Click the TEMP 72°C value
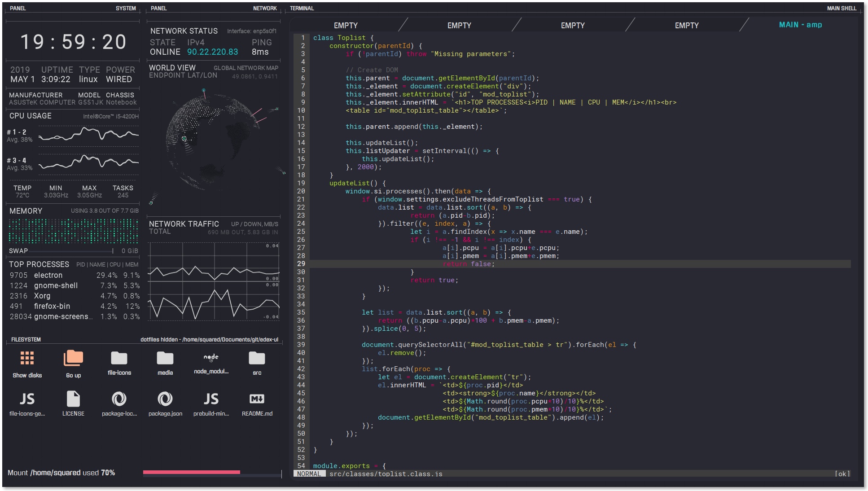The image size is (868, 491). click(22, 195)
